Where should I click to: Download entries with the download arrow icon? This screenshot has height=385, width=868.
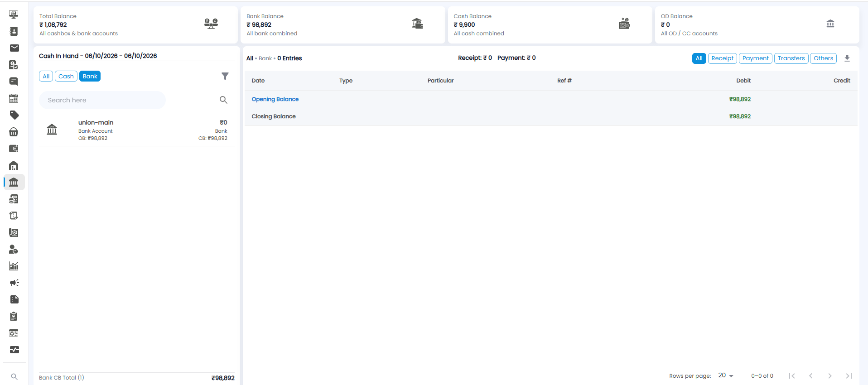[x=847, y=58]
